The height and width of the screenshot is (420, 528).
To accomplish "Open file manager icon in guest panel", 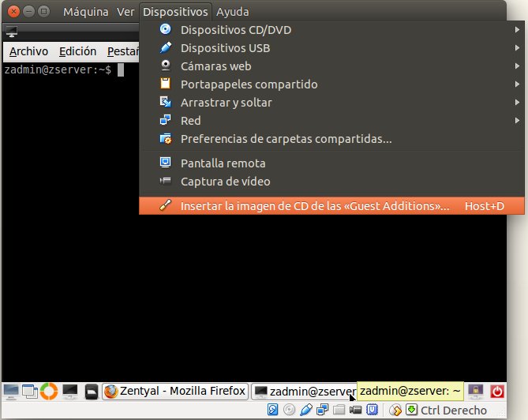I will tap(91, 392).
